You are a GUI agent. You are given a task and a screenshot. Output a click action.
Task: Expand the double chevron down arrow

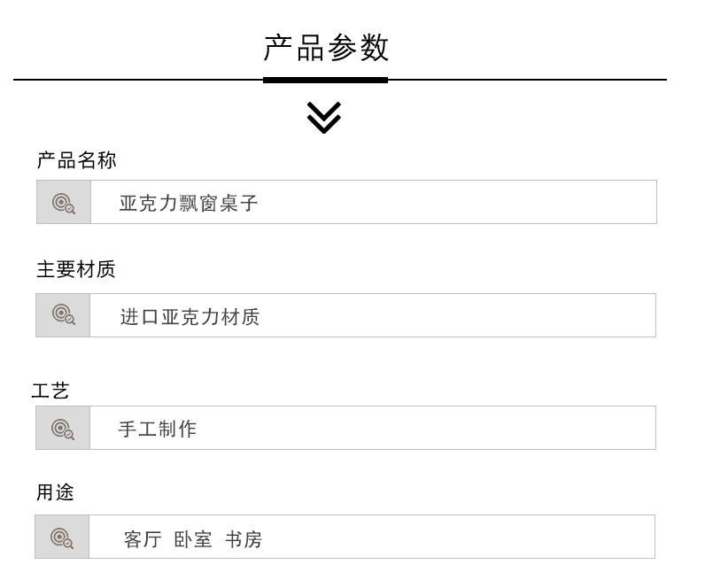click(324, 118)
